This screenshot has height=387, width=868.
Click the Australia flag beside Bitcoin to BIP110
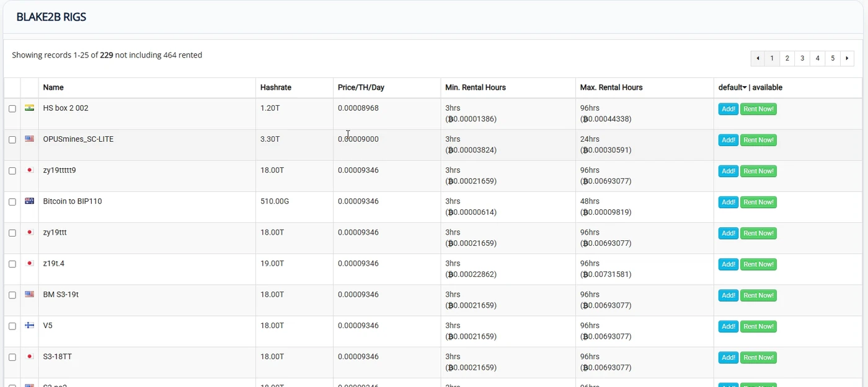pyautogui.click(x=29, y=201)
